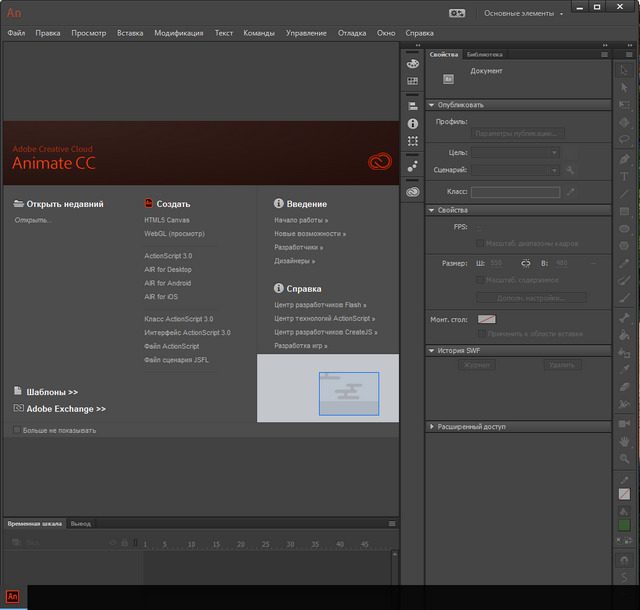Viewport: 640px width, 610px height.
Task: Switch to the Библиотека tab
Action: 484,54
